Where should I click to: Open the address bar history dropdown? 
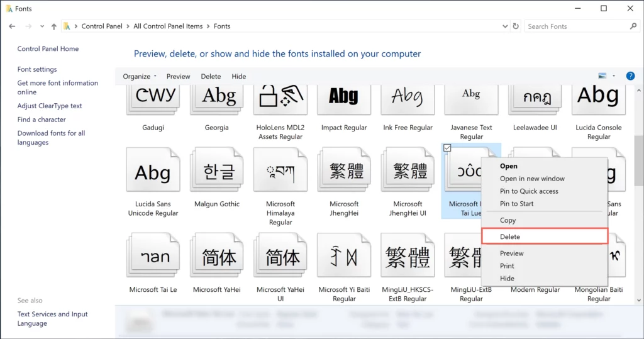click(x=505, y=26)
